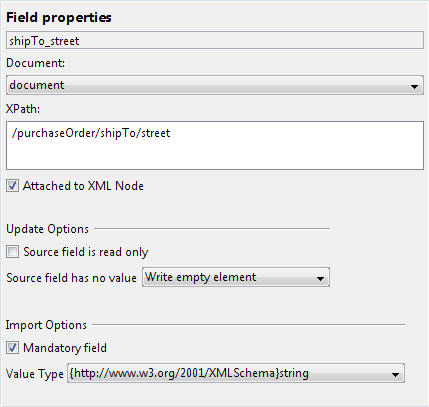Uncheck the Attached to XML Node checkbox
Viewport: 429px width, 407px height.
pyautogui.click(x=12, y=186)
